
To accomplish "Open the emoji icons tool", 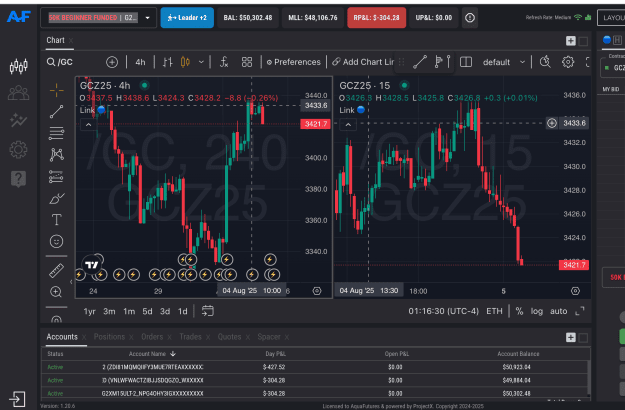I will point(57,241).
